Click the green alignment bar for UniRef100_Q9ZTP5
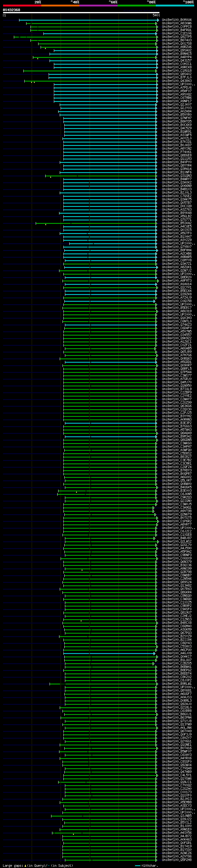The height and width of the screenshot is (868, 197). click(86, 37)
